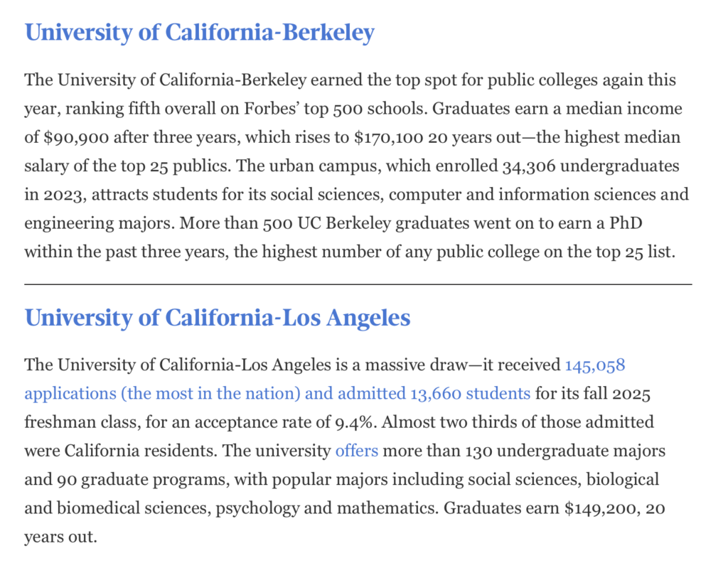The image size is (728, 568).
Task: Click the horizontal divider between the sections
Action: coord(358,284)
